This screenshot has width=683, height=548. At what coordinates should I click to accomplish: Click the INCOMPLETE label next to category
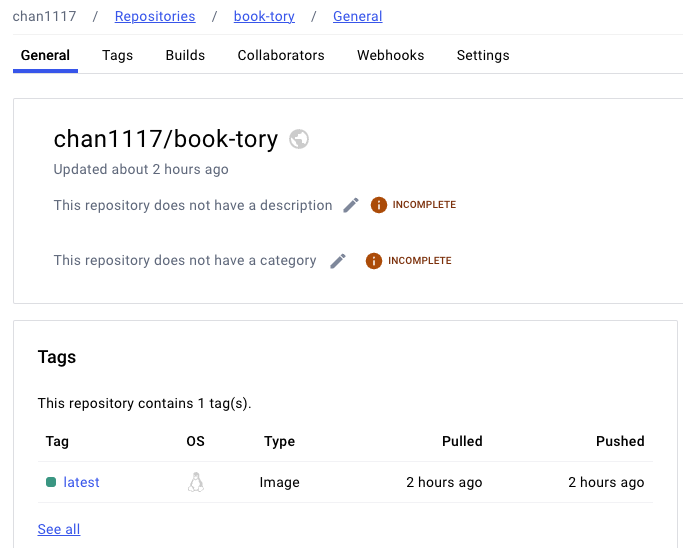tap(420, 260)
